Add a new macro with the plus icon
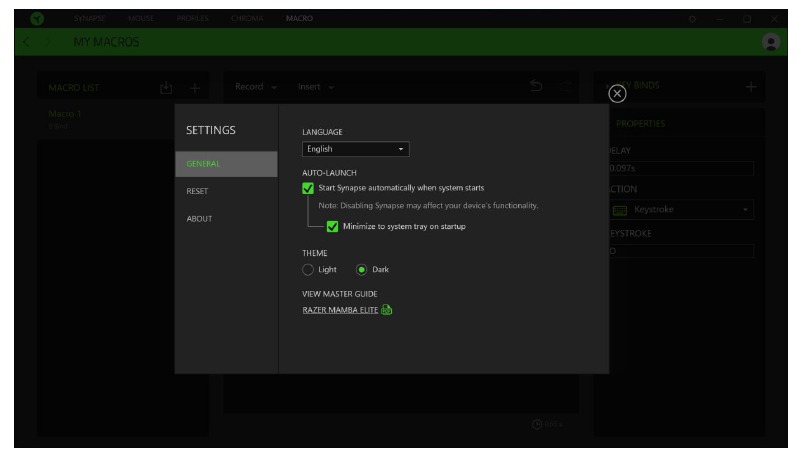 (x=194, y=88)
